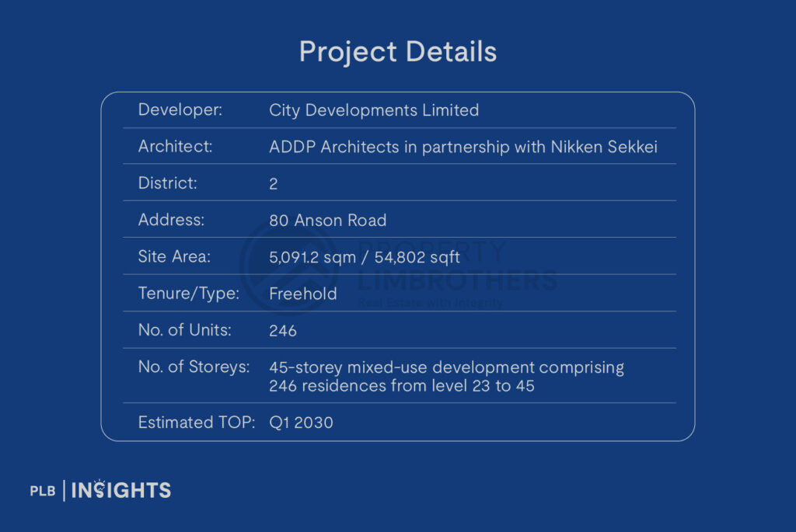The height and width of the screenshot is (532, 796).
Task: Select the Project Details heading
Action: pos(397,52)
